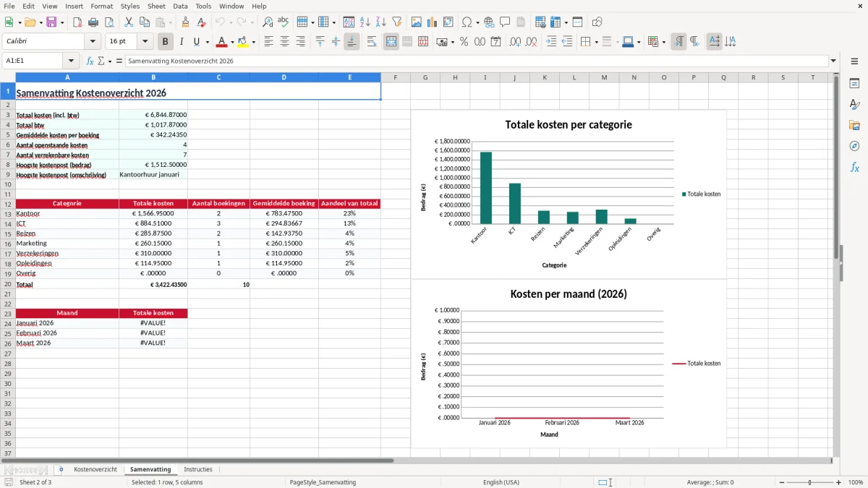
Task: Insert Hyperlink globe icon
Action: [x=489, y=22]
